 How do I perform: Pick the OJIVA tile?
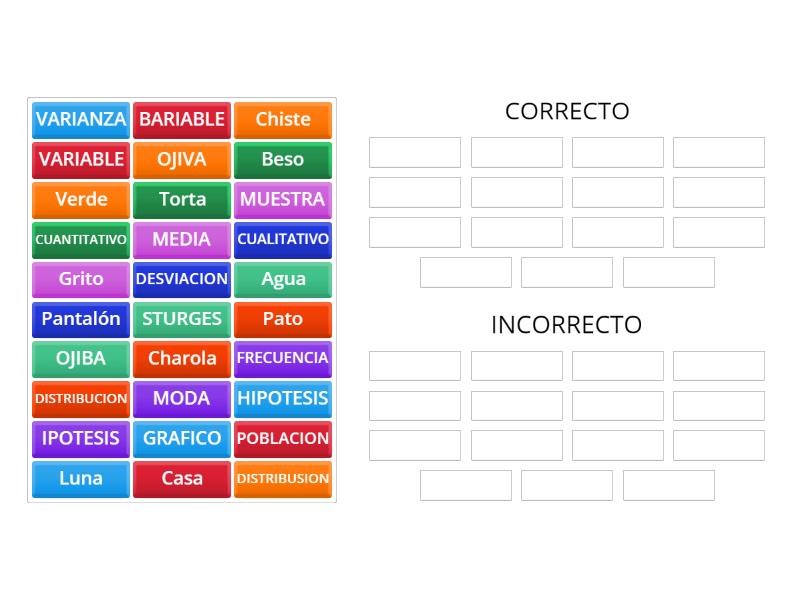tap(182, 160)
